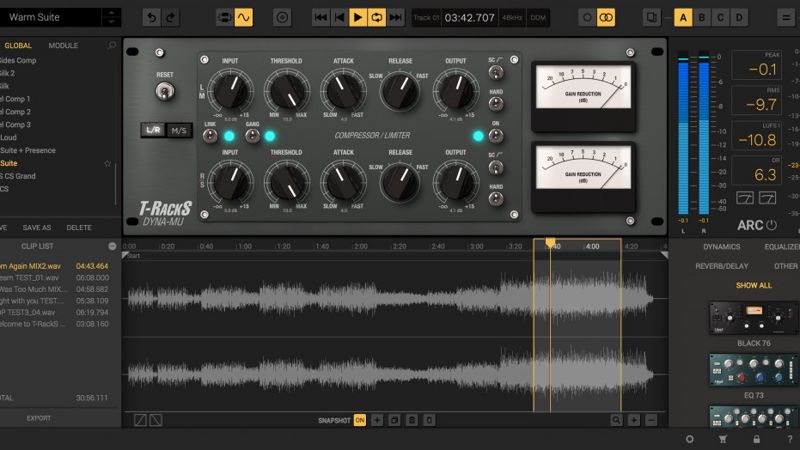Click upper channel INPUT knob

click(x=231, y=90)
